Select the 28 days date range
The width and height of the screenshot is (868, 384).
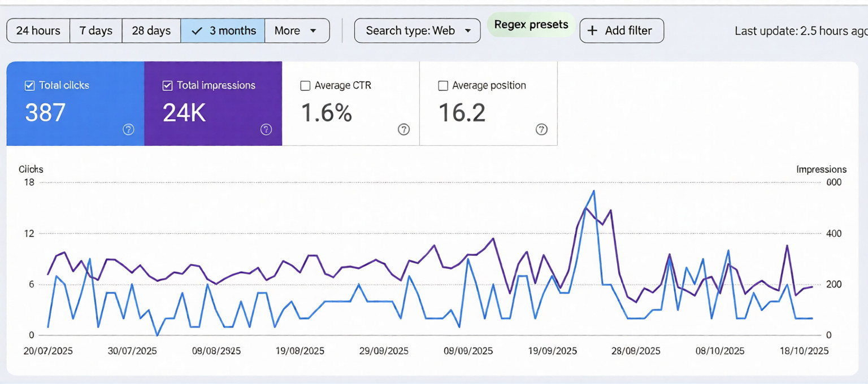pos(151,30)
